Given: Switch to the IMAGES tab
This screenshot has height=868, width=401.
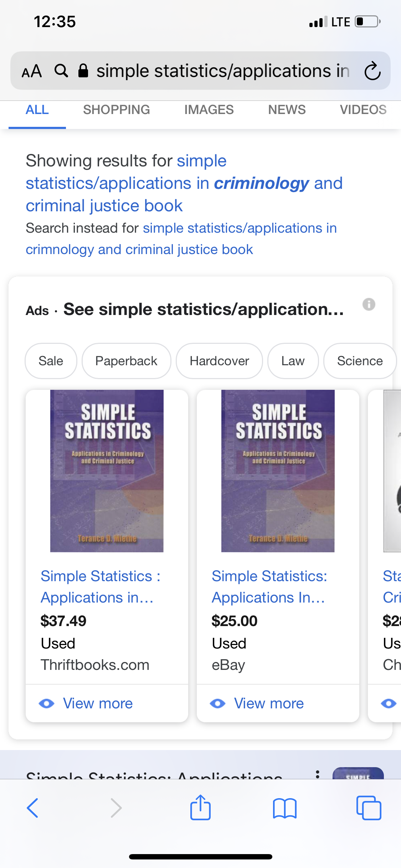Looking at the screenshot, I should click(x=209, y=109).
